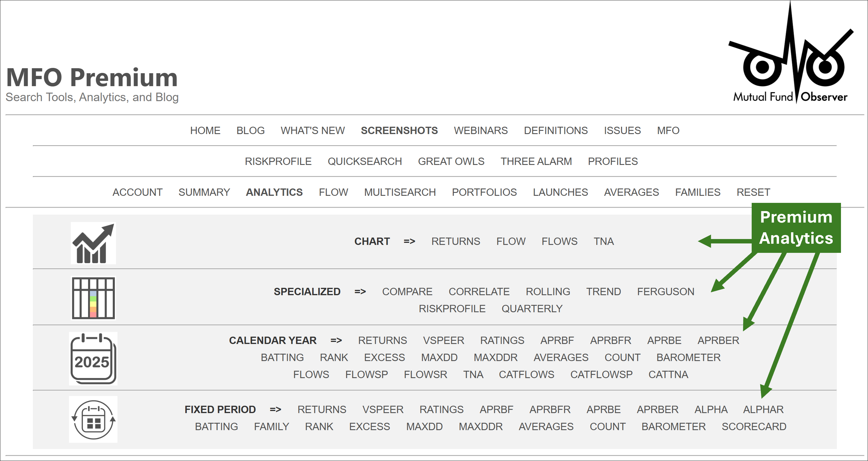Click the Fixed Period rotating calendar icon
This screenshot has width=868, height=461.
point(93,420)
